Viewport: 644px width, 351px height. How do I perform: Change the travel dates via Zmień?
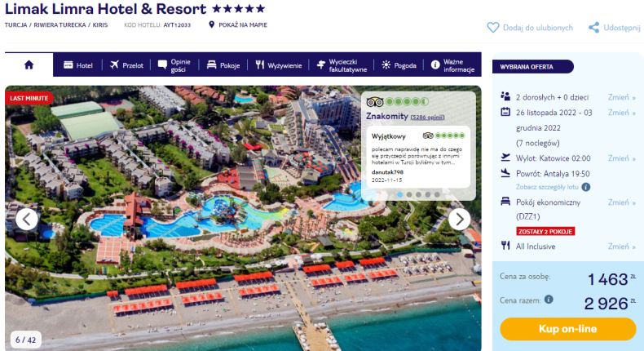(x=621, y=113)
